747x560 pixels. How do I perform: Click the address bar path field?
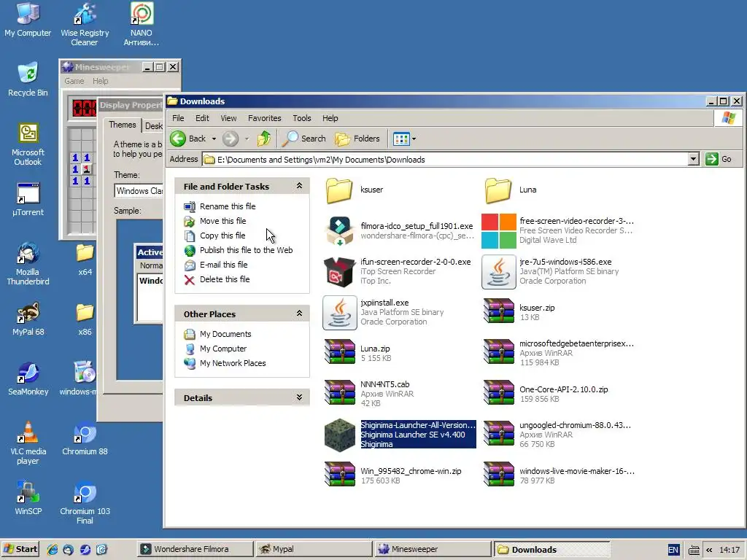pos(445,159)
